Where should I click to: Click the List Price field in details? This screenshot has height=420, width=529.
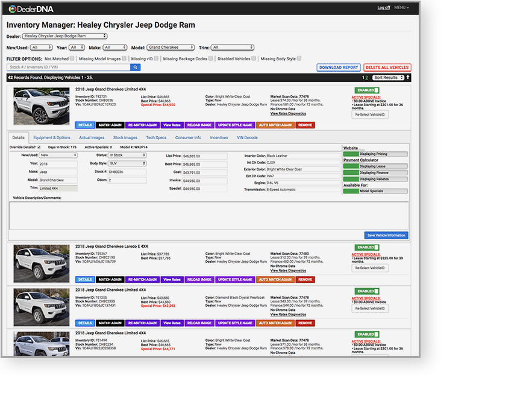205,156
